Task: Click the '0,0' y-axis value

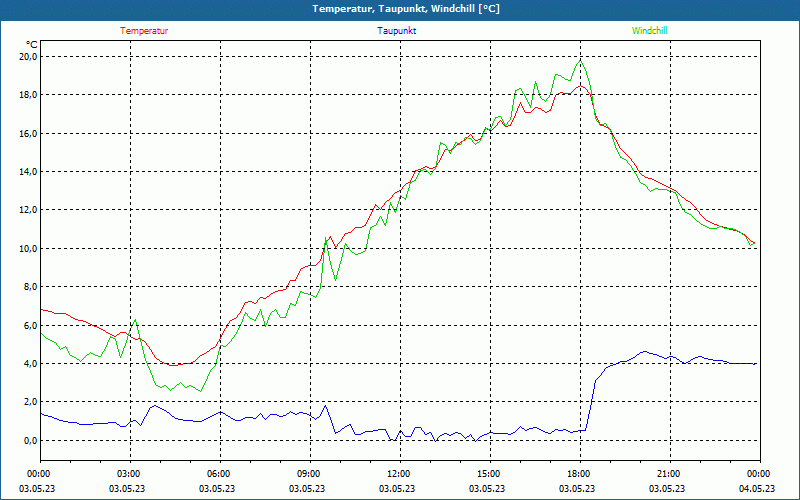Action: coord(31,441)
